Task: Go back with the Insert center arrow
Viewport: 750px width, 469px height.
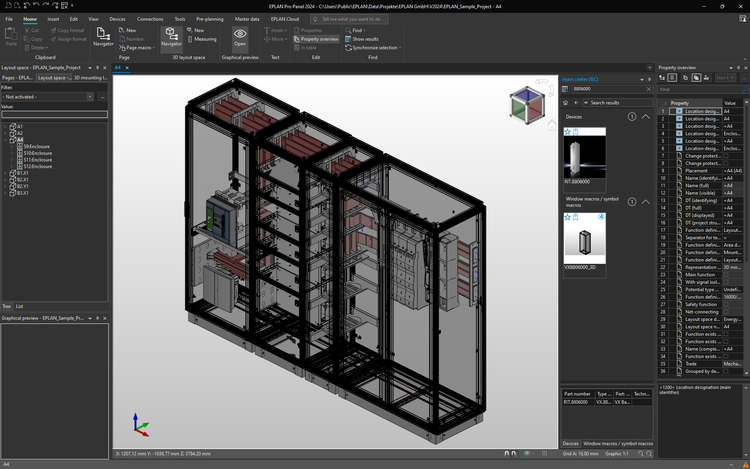Action: pyautogui.click(x=575, y=102)
